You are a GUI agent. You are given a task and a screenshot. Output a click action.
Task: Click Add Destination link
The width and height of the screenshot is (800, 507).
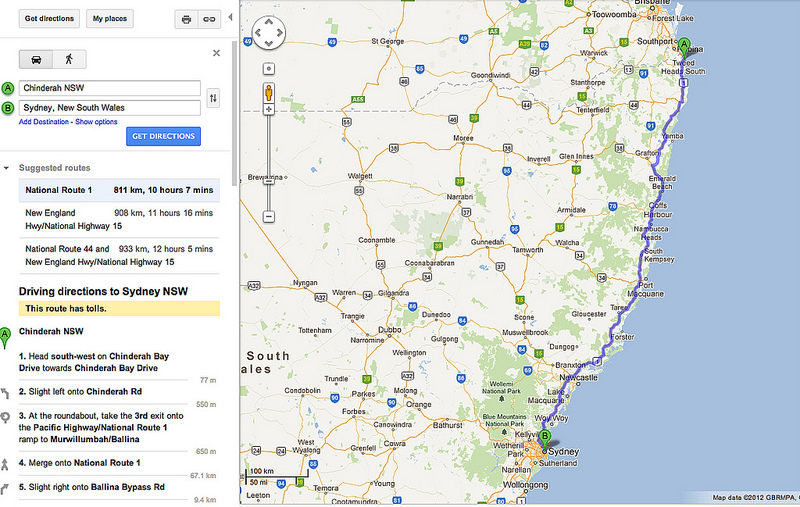coord(44,122)
